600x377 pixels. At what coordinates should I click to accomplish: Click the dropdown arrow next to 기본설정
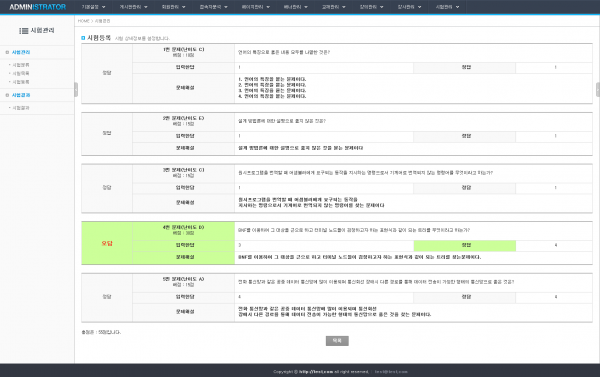(x=104, y=7)
